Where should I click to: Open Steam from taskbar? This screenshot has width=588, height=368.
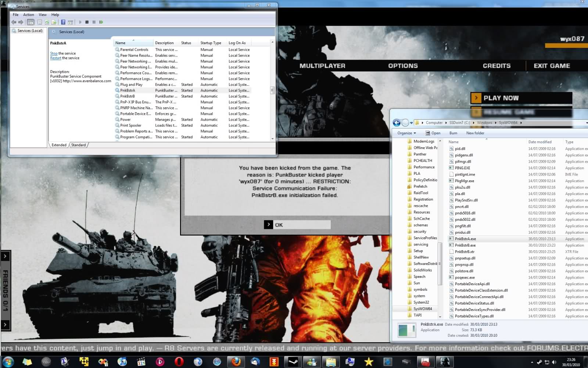tap(293, 362)
